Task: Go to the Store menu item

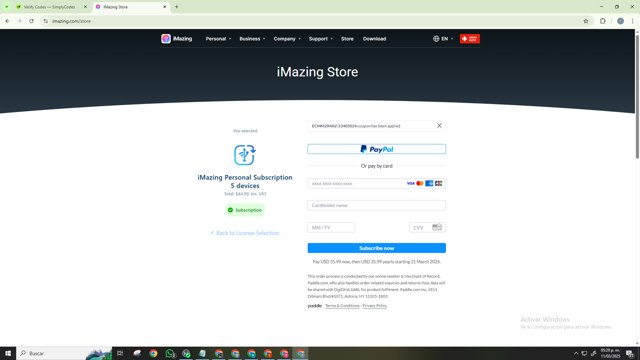Action: click(x=347, y=39)
